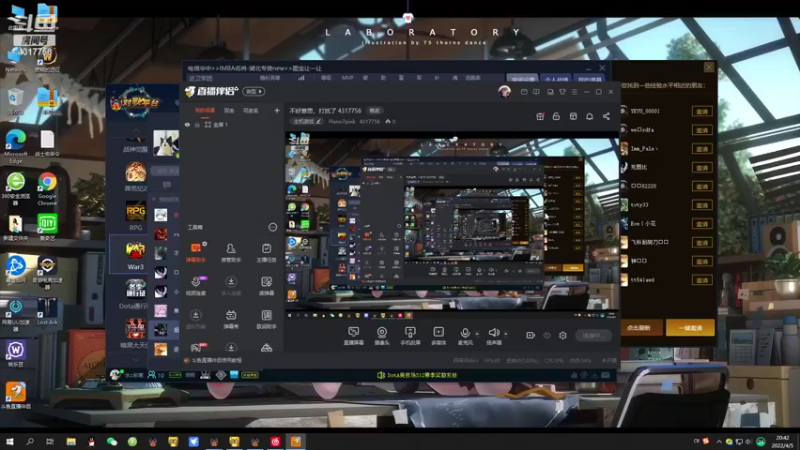Invite user Iam_Pale
The width and height of the screenshot is (800, 450).
[702, 149]
